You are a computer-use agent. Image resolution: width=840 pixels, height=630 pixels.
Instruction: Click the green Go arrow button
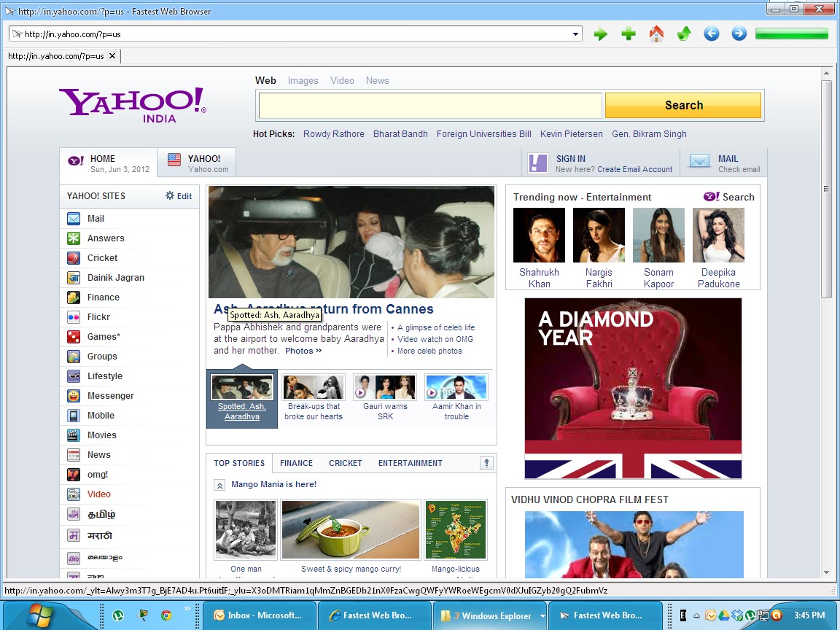click(601, 34)
